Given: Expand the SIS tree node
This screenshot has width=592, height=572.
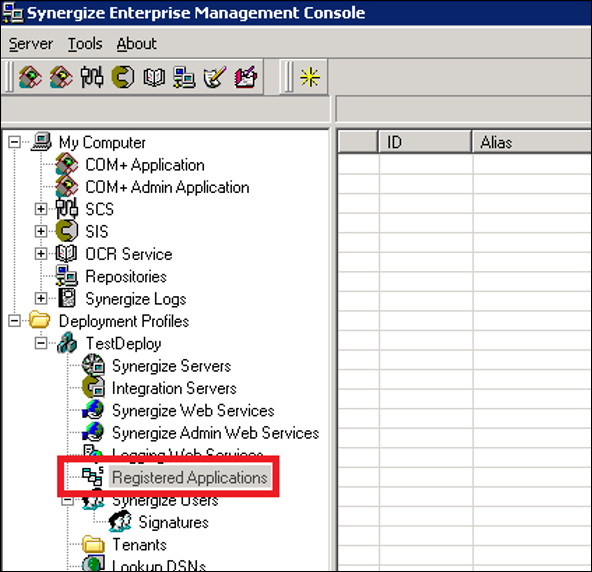Looking at the screenshot, I should coord(41,231).
